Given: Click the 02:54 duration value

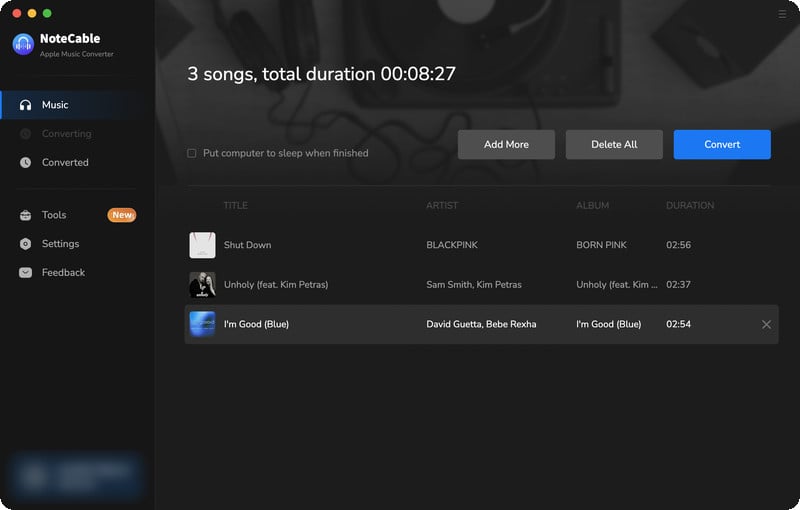Looking at the screenshot, I should tap(679, 324).
